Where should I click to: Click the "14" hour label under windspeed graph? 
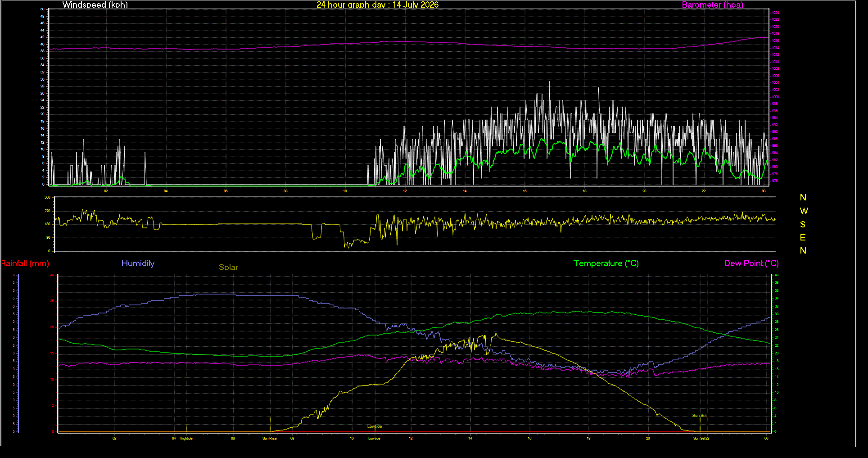(x=465, y=191)
